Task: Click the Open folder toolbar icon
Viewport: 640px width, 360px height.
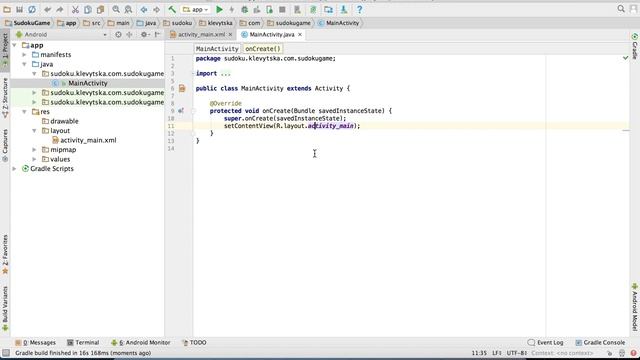Action: coord(7,9)
